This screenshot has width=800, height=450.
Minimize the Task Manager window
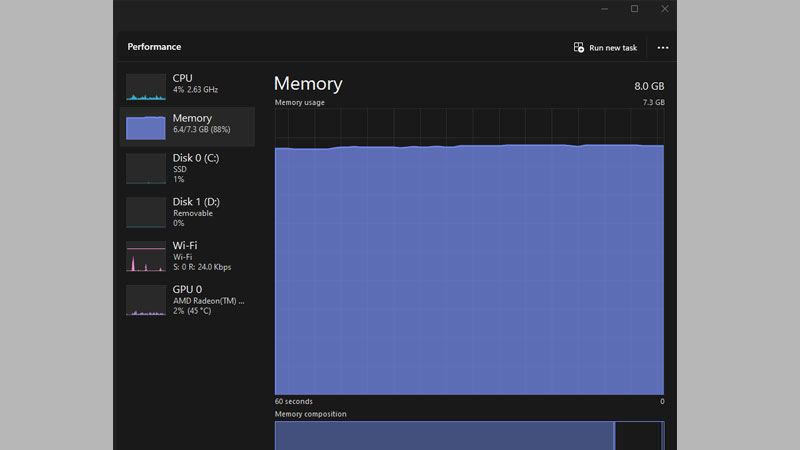(x=604, y=9)
